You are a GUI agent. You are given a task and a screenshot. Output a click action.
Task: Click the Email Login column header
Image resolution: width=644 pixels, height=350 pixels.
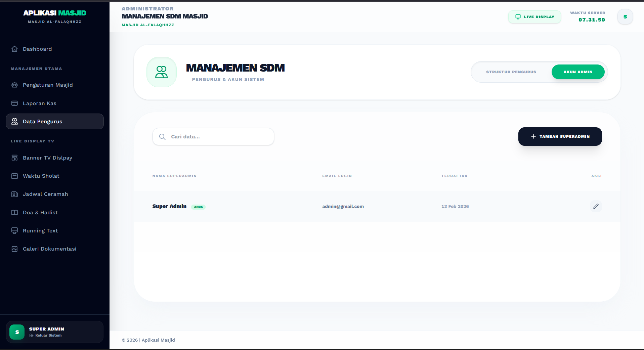tap(337, 176)
